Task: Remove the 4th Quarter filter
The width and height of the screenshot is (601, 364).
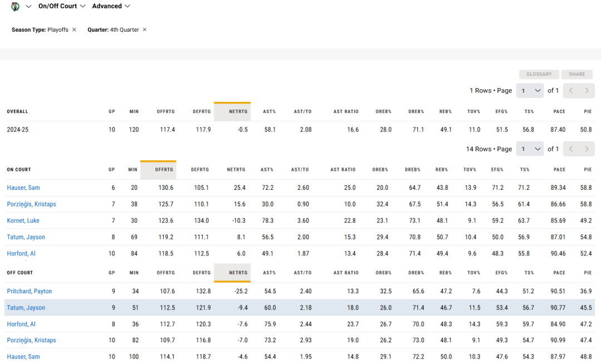Action: click(145, 29)
